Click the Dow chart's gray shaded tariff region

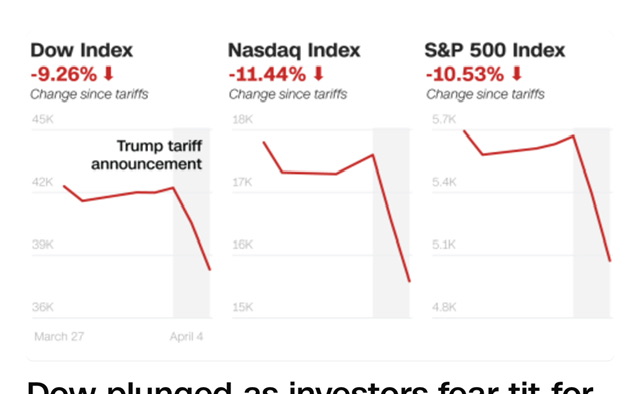[191, 223]
